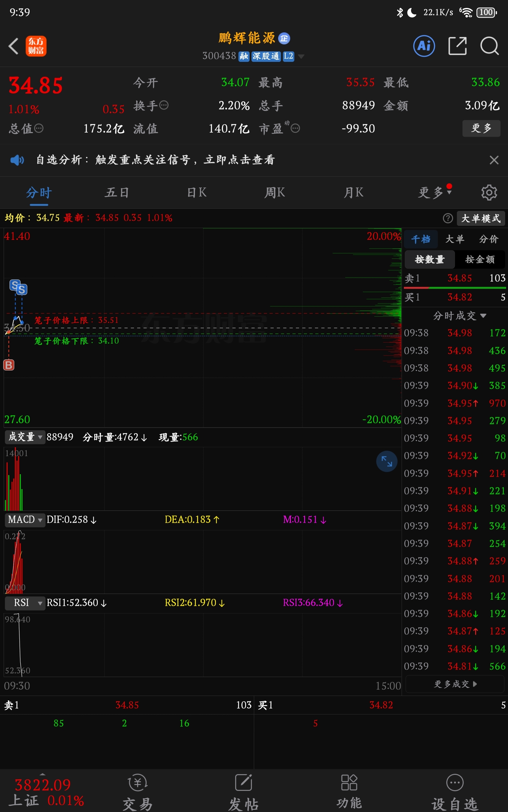
Task: Switch to 日K chart tab
Action: tap(197, 193)
